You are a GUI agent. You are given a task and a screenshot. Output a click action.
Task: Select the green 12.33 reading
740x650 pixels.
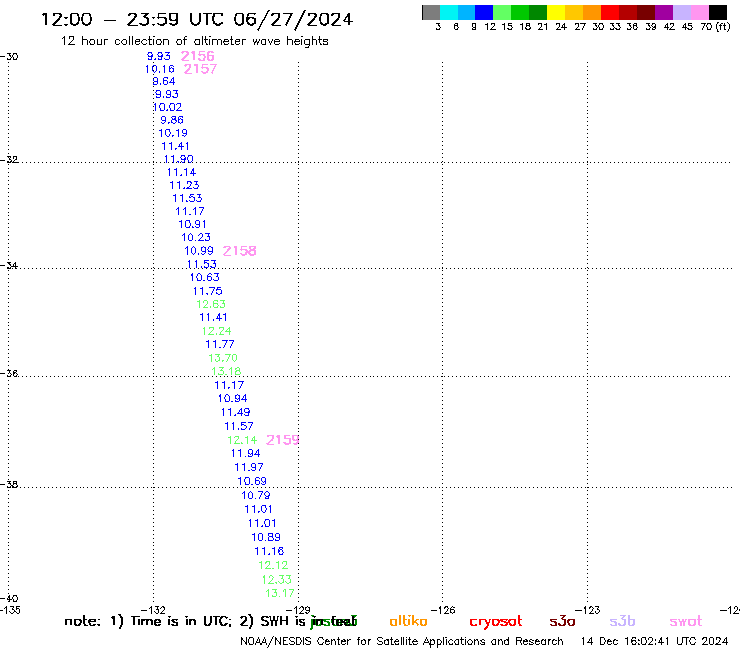click(277, 579)
